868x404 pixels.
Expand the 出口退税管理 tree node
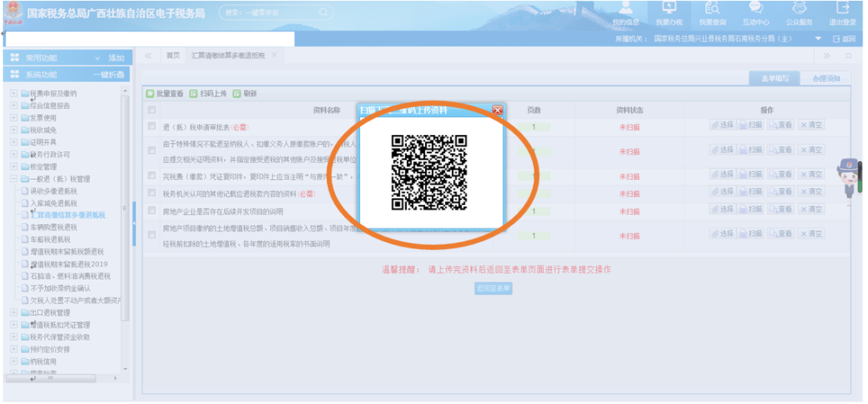[x=14, y=312]
